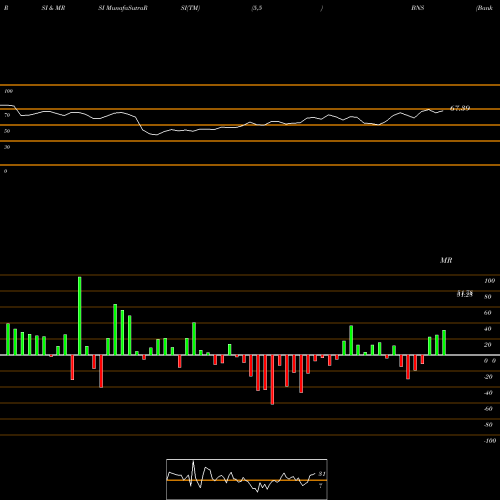
Task: Click the histogram axis label -100
Action: tap(490, 441)
